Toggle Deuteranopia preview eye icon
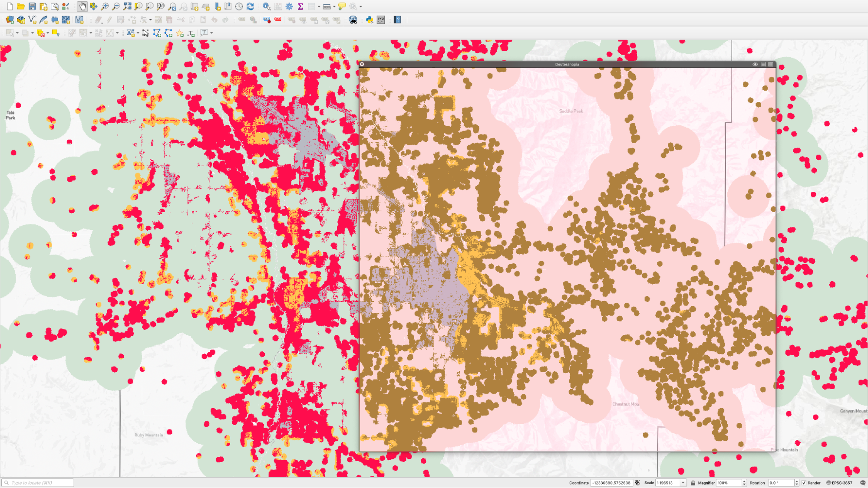 pos(755,64)
